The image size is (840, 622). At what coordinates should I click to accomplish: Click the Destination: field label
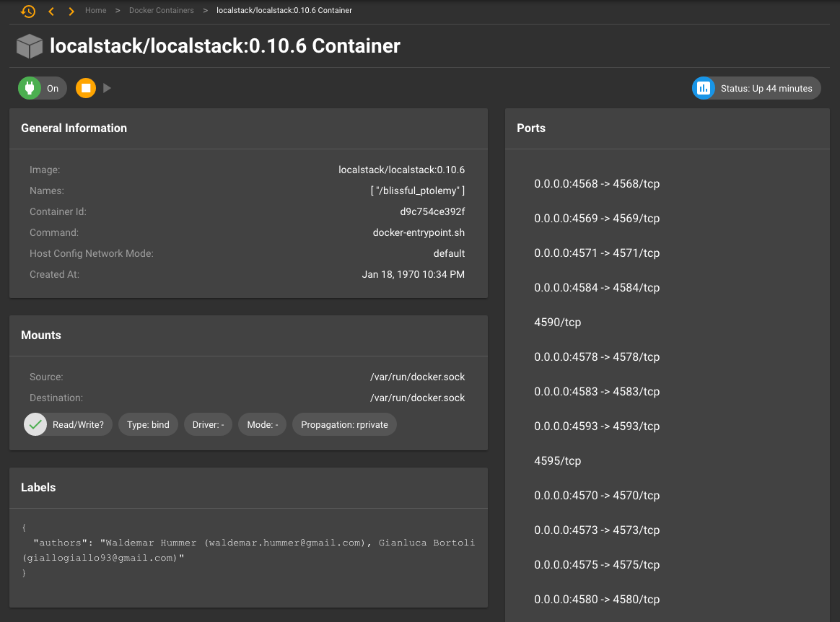click(56, 398)
